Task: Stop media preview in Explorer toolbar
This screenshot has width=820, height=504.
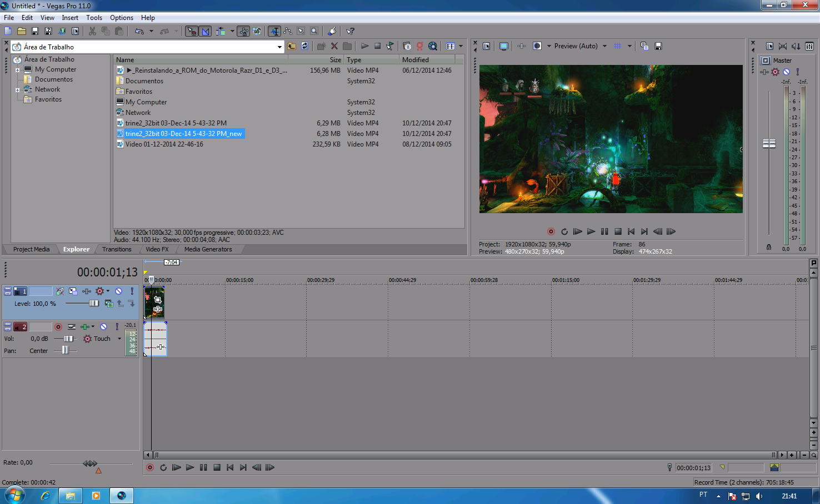Action: point(377,46)
